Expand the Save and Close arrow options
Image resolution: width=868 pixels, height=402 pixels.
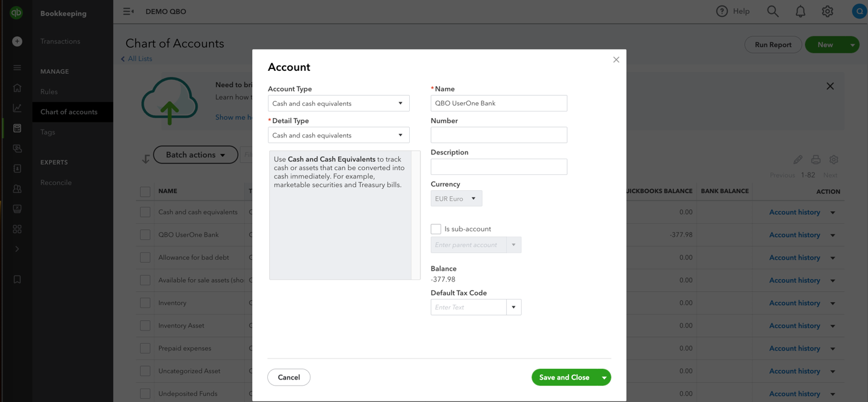pos(604,377)
